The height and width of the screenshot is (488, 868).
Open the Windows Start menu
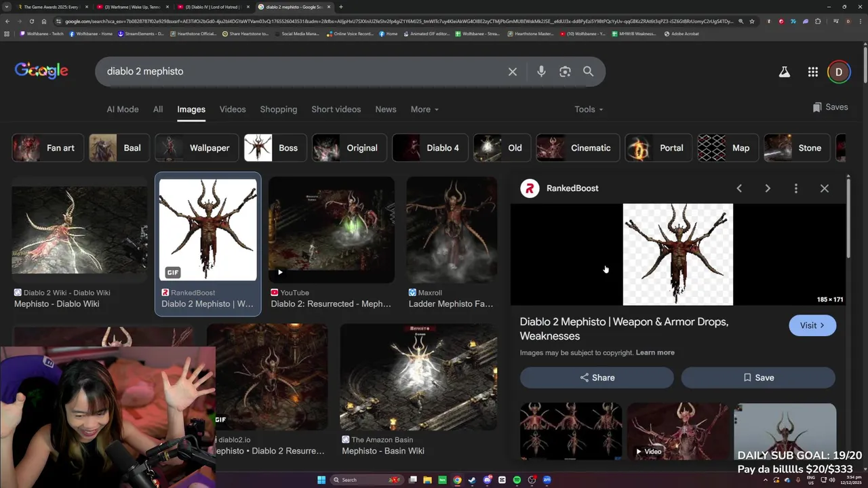(x=321, y=480)
